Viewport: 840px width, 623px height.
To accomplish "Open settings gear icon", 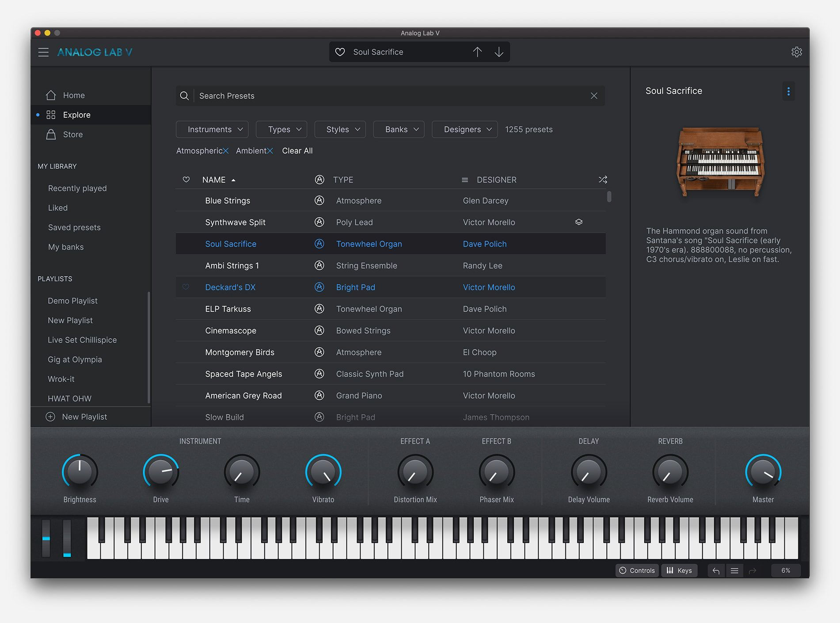I will 797,52.
